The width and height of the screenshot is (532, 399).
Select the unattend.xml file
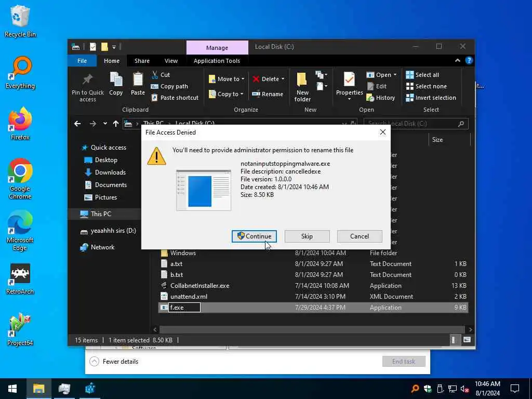(313, 297)
